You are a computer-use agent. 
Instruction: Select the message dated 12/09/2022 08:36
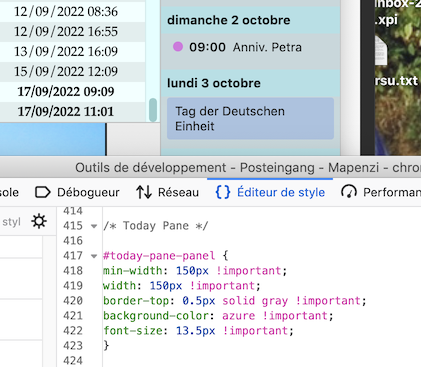(66, 12)
